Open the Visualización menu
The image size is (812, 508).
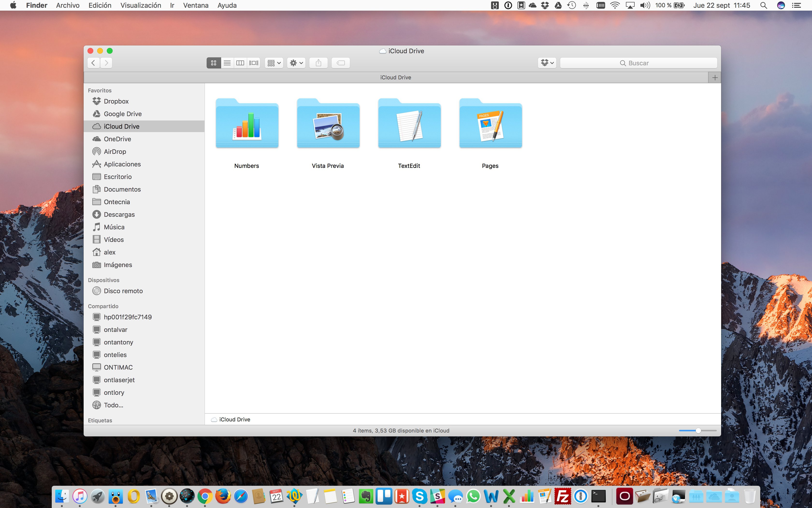click(x=141, y=5)
